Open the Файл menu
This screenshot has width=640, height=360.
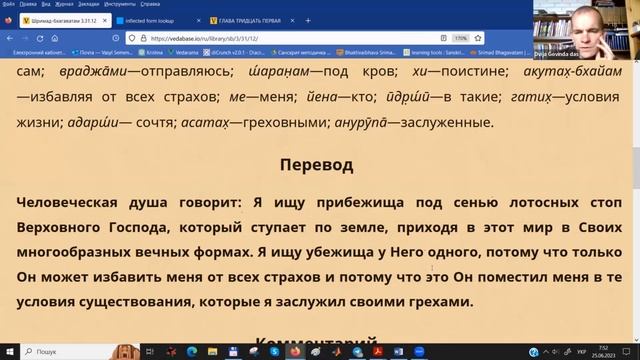point(8,4)
